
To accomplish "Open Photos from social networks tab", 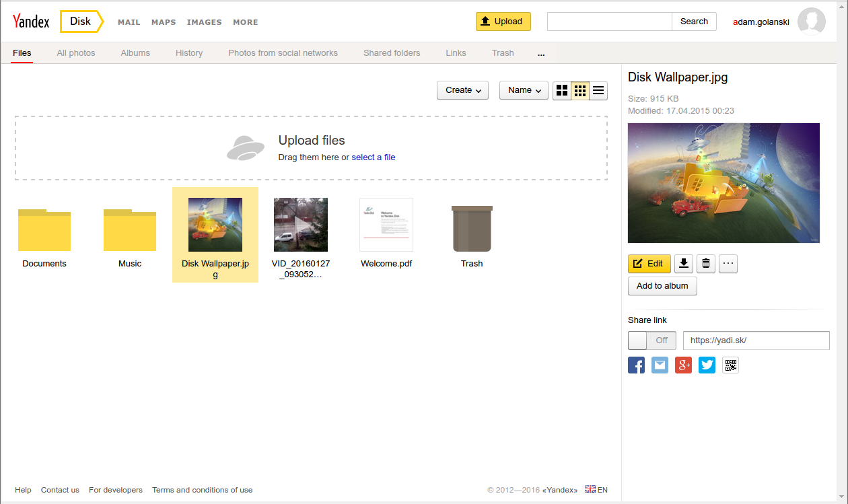I will tap(283, 53).
